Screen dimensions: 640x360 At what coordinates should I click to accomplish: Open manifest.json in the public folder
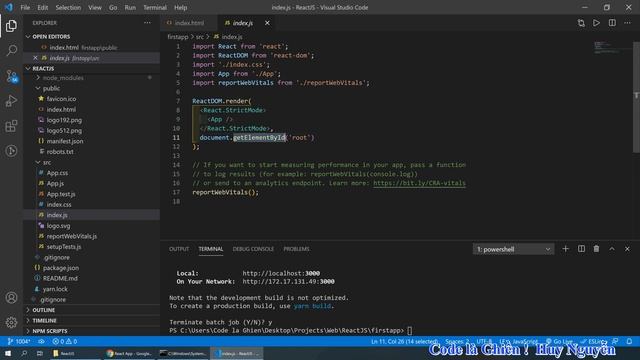[x=65, y=141]
